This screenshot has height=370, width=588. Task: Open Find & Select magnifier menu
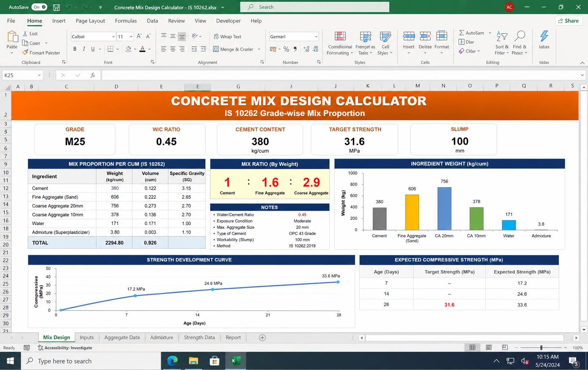tap(520, 43)
